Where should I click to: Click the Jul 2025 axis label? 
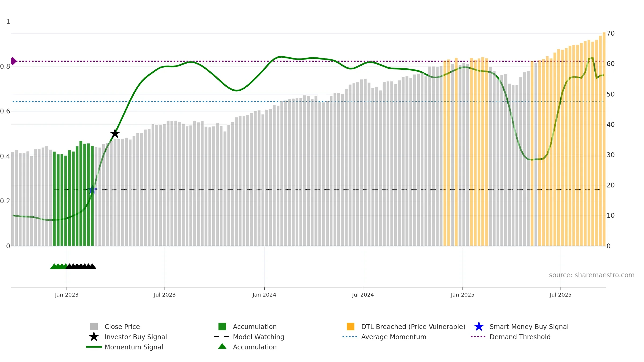click(x=561, y=295)
